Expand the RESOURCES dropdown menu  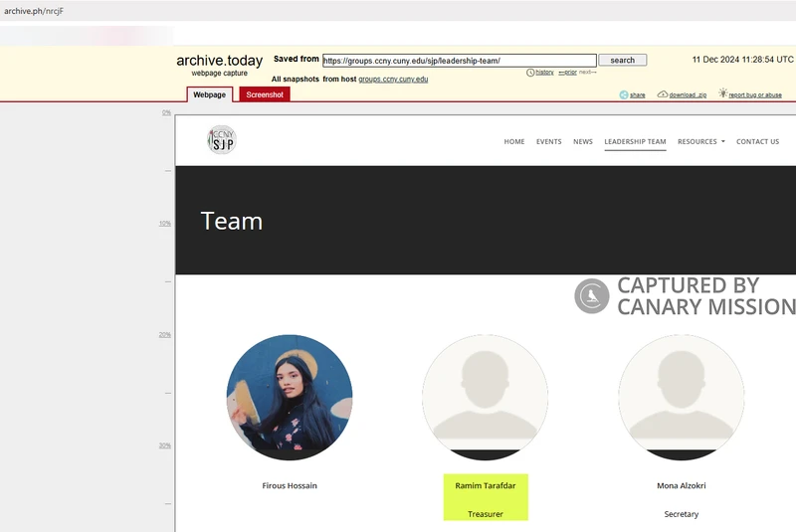(701, 141)
